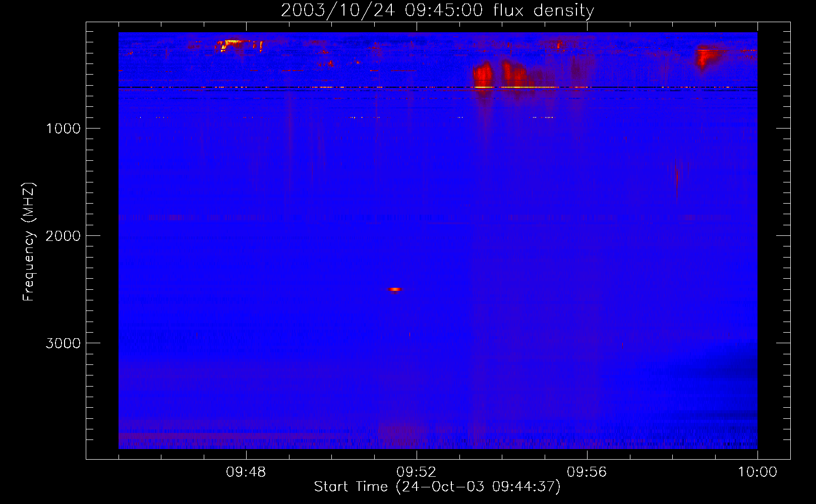Click the 10:00 time tick label
Screen dimensions: 816x504
757,472
